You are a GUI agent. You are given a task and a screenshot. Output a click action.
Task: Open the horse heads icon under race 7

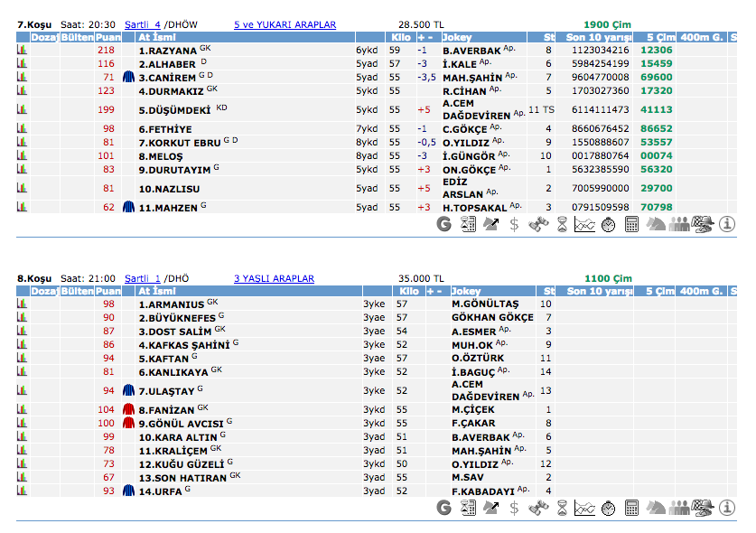click(x=655, y=225)
